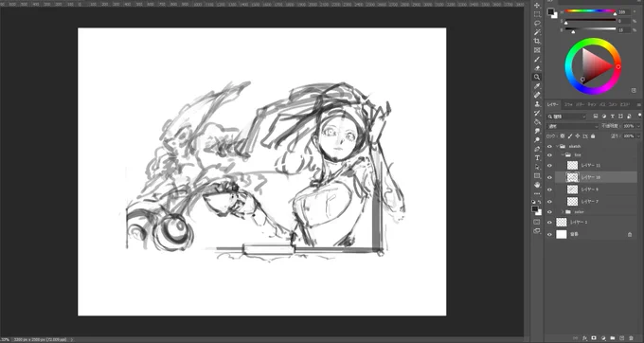
Task: Hide the line group
Action: 550,154
